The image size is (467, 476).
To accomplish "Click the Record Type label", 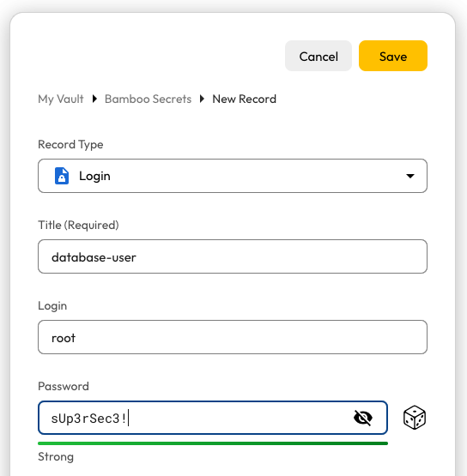I will pos(70,144).
